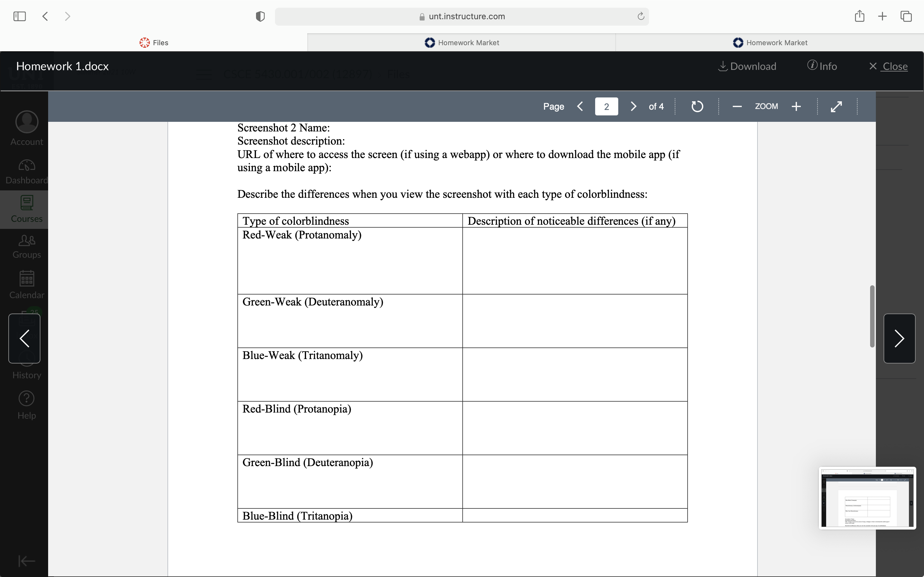Open Help in the Canvas sidebar
The height and width of the screenshot is (577, 924).
26,405
